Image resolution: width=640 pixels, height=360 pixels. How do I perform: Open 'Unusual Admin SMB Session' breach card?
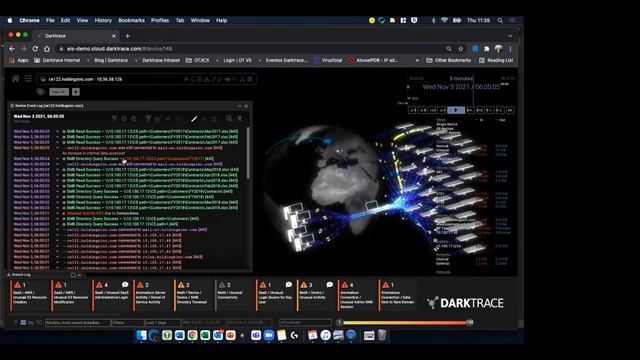pyautogui.click(x=357, y=295)
